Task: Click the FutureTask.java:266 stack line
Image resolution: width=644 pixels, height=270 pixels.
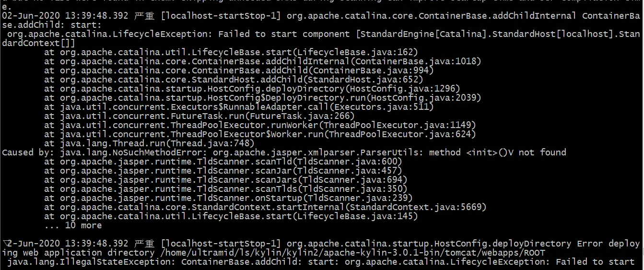Action: 199,116
